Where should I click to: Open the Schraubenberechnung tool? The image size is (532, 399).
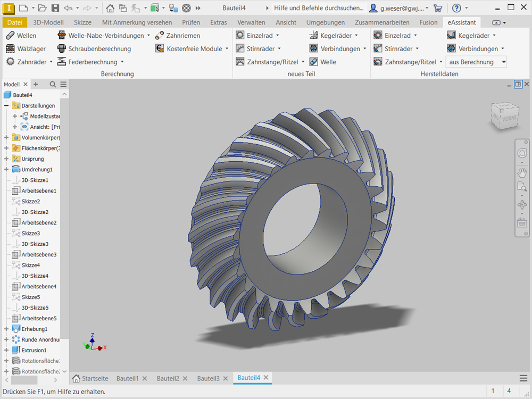(99, 49)
